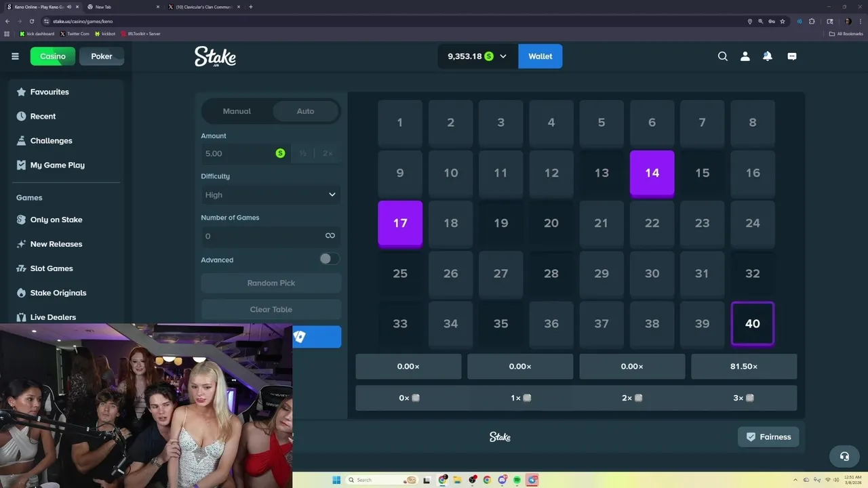Image resolution: width=868 pixels, height=488 pixels.
Task: Click the infinity icon in Number of Games
Action: coord(330,236)
